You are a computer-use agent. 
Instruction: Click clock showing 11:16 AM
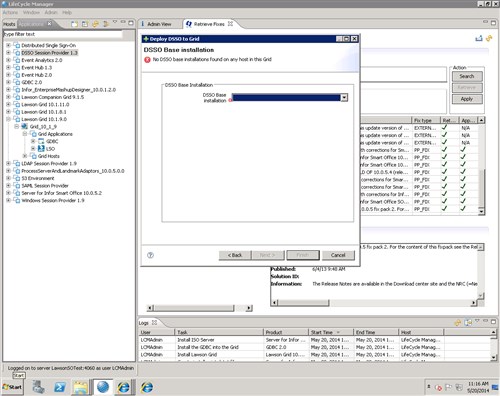478,384
